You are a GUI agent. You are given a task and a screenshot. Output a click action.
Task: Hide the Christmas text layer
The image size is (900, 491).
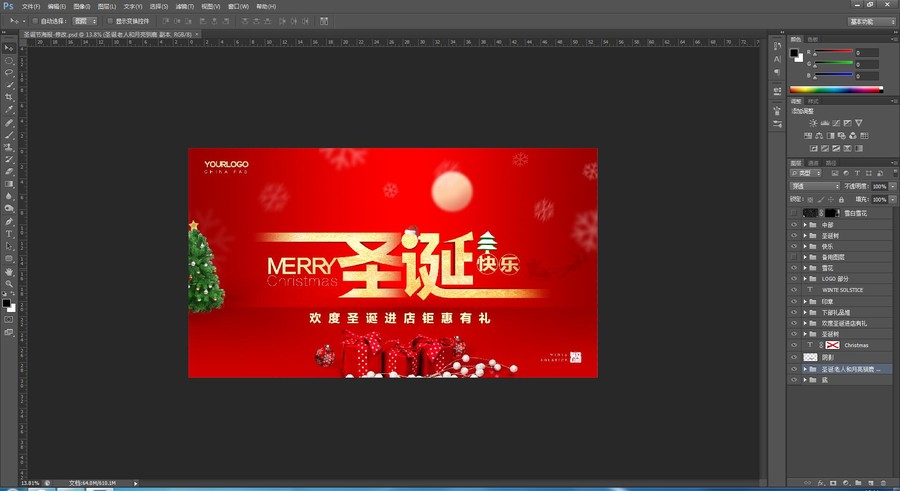pos(794,345)
